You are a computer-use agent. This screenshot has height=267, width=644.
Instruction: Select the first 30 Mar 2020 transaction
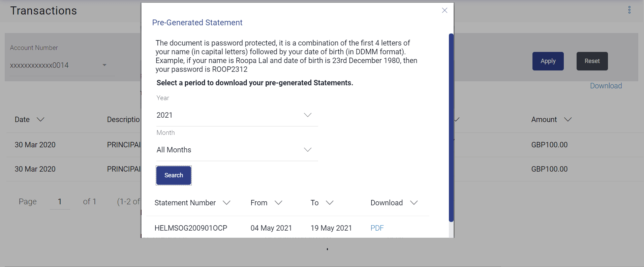pos(35,145)
